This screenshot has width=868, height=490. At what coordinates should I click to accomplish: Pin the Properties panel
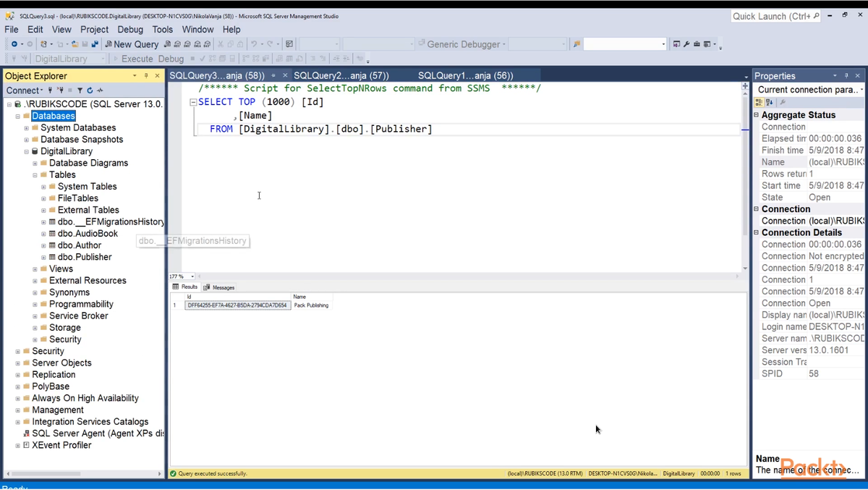click(846, 76)
